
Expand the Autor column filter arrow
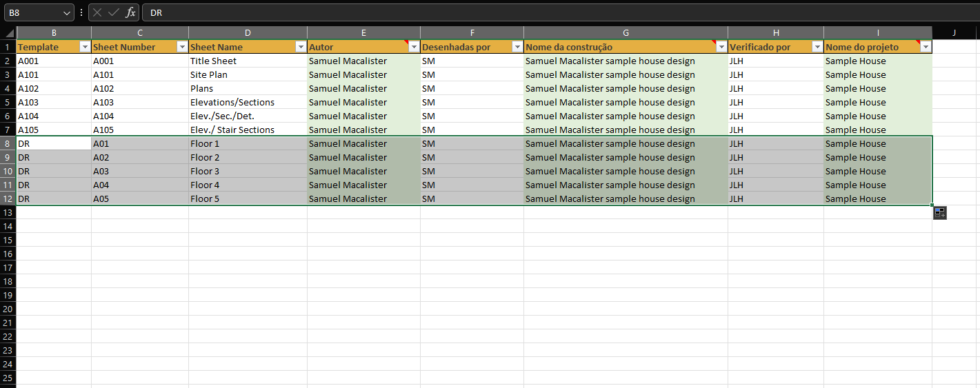pos(414,47)
